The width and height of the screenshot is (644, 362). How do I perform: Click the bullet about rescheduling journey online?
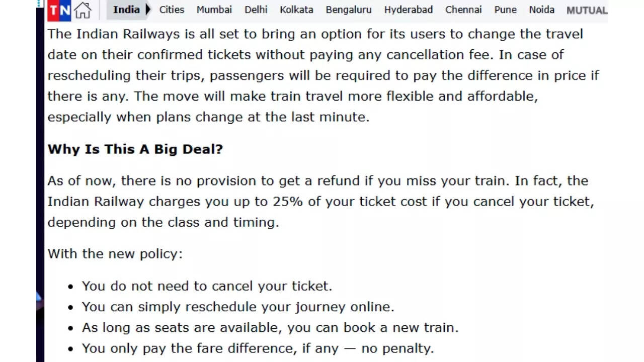pos(238,307)
